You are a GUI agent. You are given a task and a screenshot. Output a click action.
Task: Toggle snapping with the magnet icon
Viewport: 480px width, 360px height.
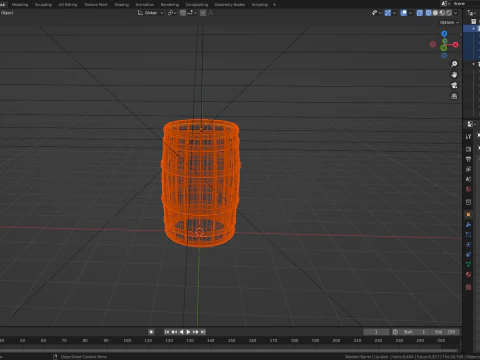pos(183,13)
